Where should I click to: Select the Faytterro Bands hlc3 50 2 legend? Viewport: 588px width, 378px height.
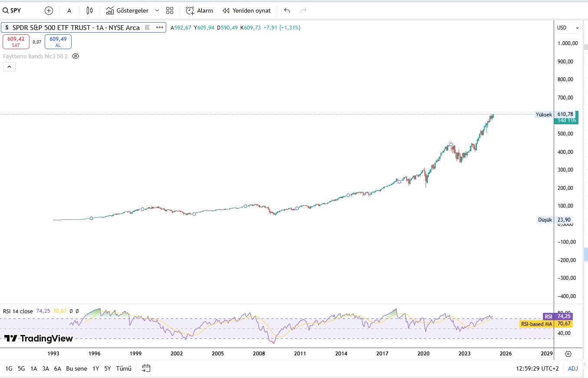point(35,56)
